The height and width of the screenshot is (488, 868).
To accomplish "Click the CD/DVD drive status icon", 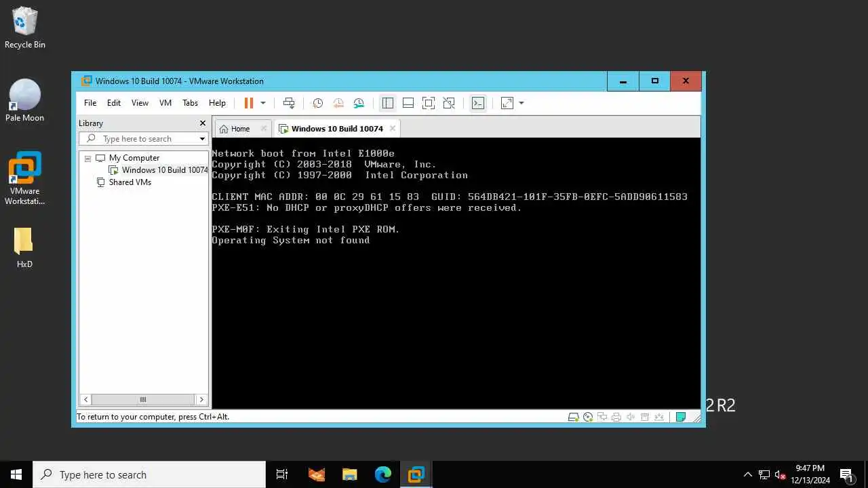I will (588, 417).
